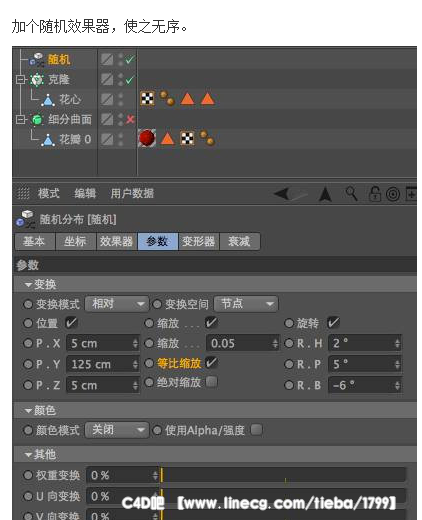Collapse the 变换 section triangle
Viewport: 422px width, 520px height.
[28, 285]
